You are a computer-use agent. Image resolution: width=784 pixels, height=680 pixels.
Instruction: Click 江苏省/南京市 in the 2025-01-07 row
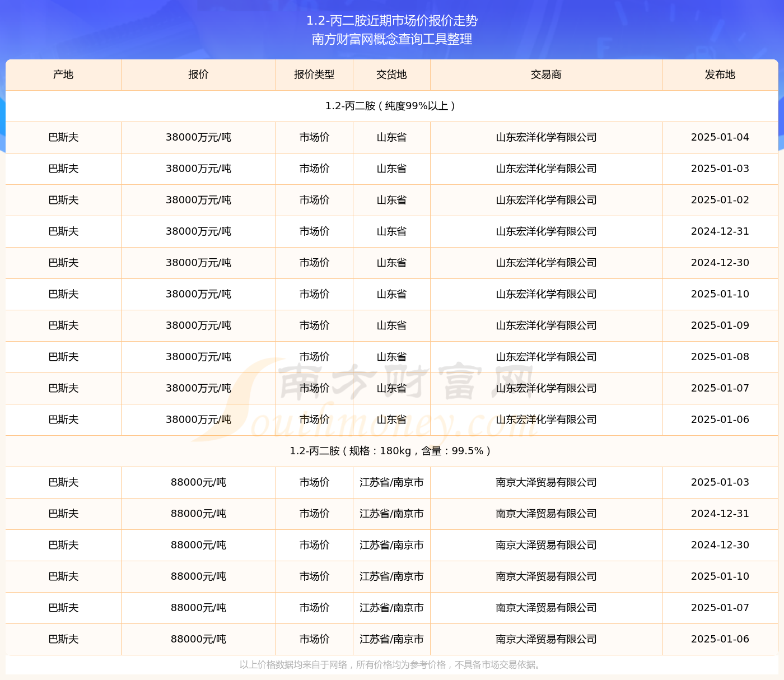tap(391, 608)
